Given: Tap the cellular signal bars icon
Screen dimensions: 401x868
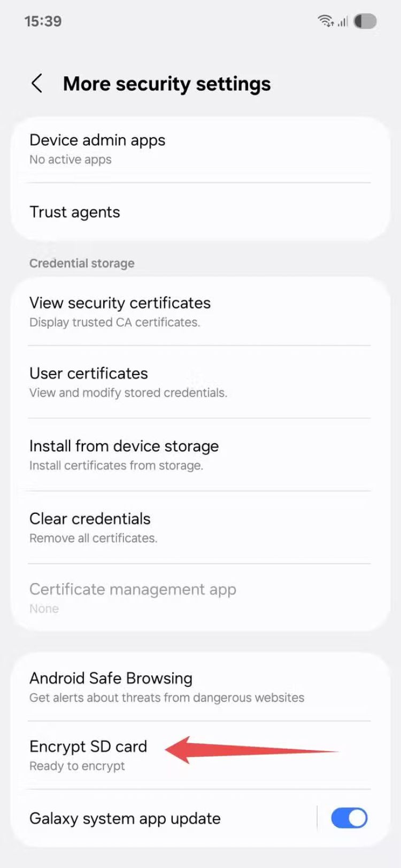Looking at the screenshot, I should pyautogui.click(x=343, y=21).
